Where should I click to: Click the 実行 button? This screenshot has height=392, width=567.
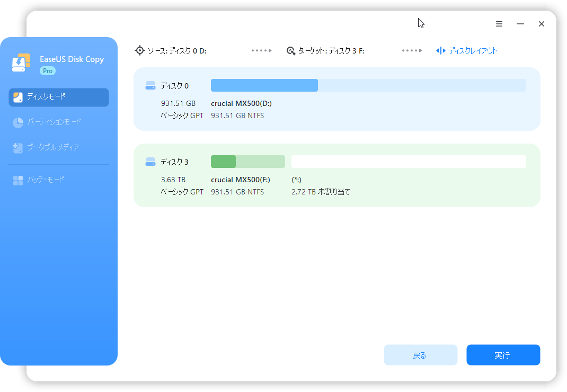503,355
